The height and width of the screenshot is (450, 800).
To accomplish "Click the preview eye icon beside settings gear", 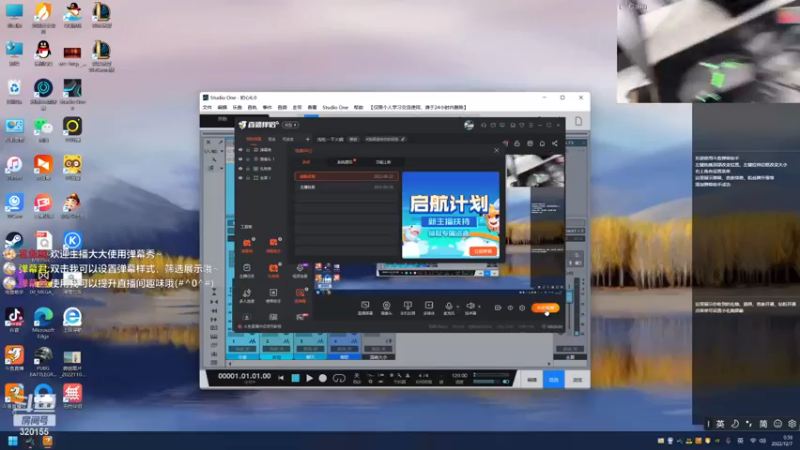I will pos(510,308).
